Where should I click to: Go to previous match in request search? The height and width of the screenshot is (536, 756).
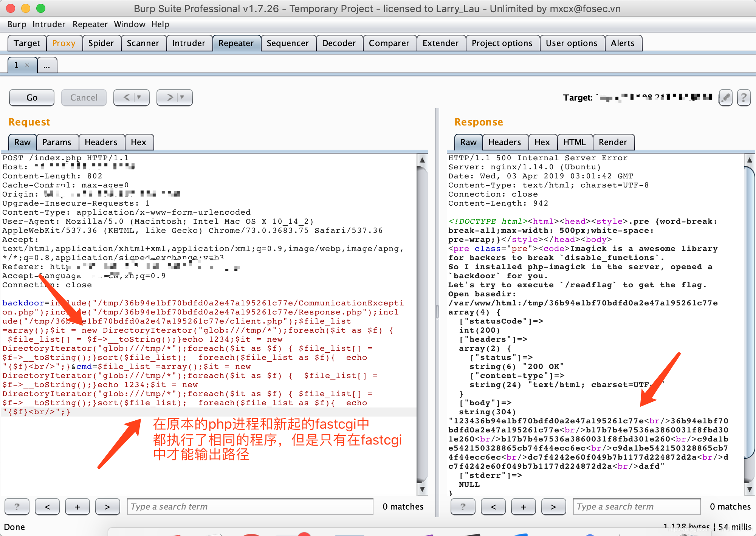tap(47, 507)
